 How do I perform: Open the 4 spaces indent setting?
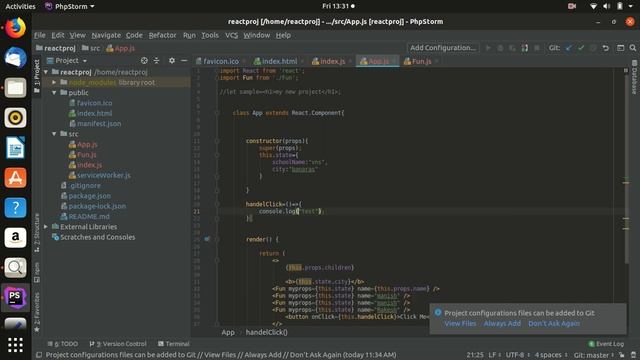(551, 355)
